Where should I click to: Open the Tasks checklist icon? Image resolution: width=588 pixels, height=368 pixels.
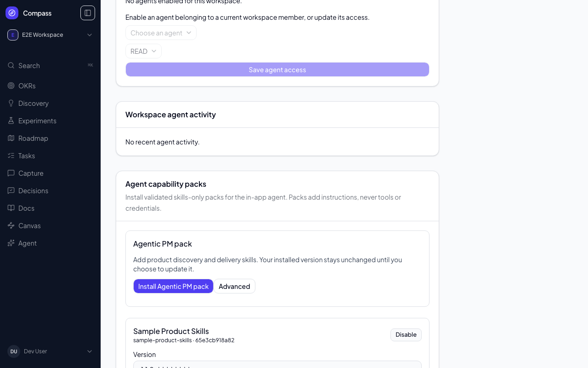click(11, 155)
